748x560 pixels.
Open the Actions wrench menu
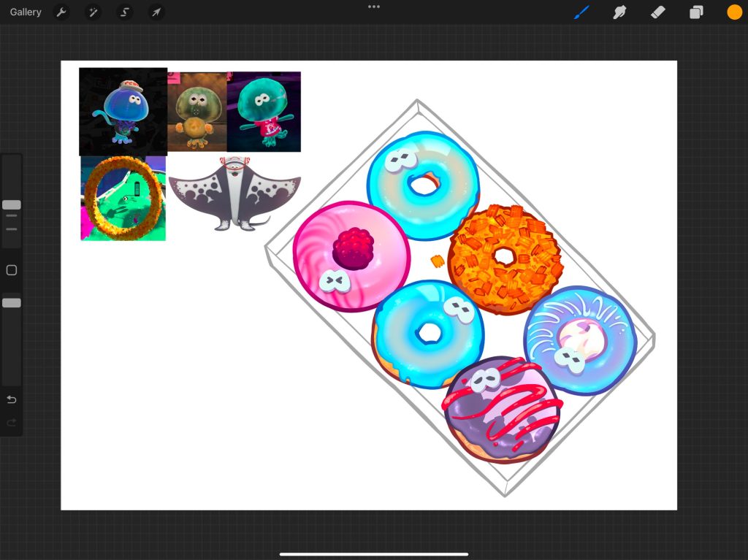click(61, 12)
